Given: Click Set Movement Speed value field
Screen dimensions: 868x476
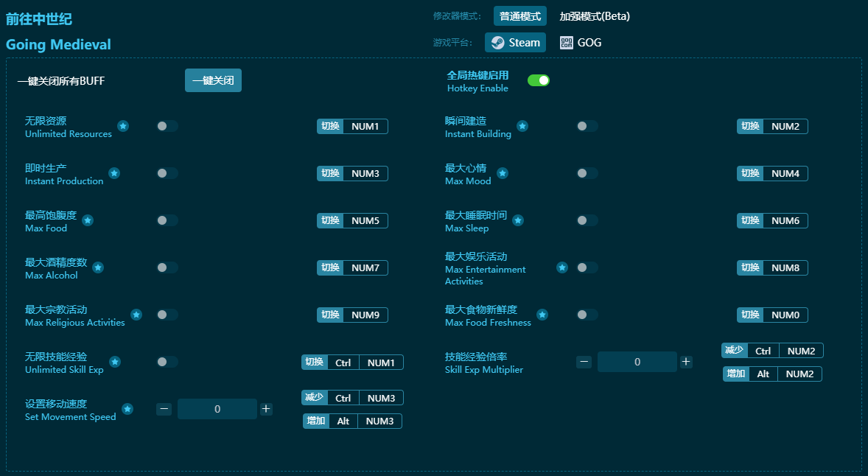Looking at the screenshot, I should point(217,409).
